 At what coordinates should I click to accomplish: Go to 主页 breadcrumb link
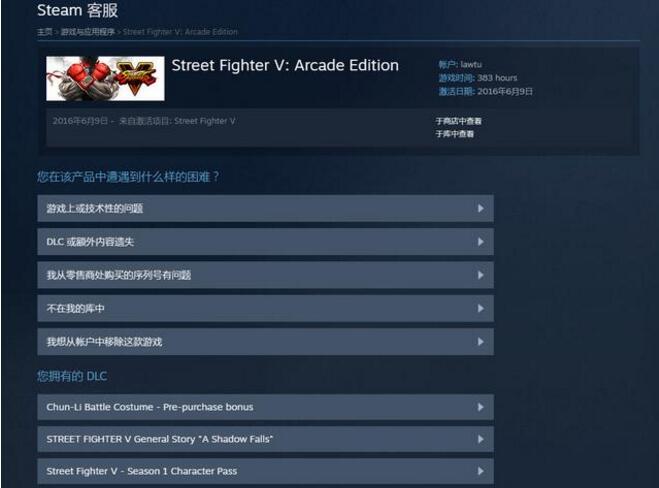click(x=45, y=32)
